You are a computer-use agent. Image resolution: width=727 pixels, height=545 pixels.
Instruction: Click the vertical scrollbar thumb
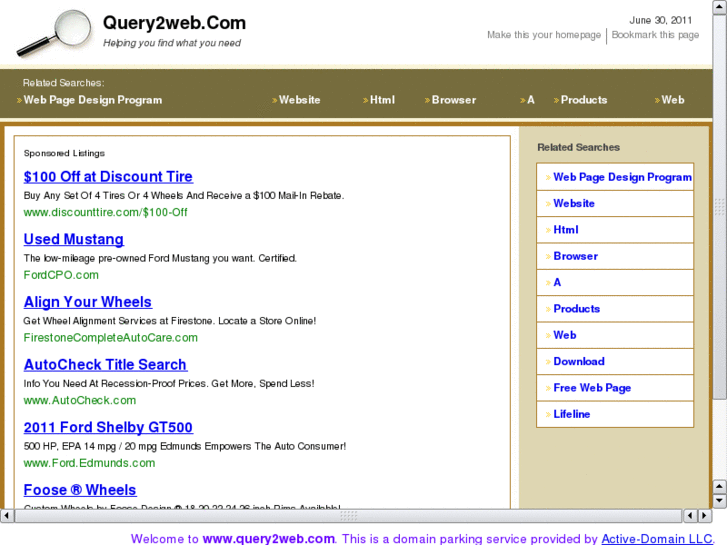point(720,206)
